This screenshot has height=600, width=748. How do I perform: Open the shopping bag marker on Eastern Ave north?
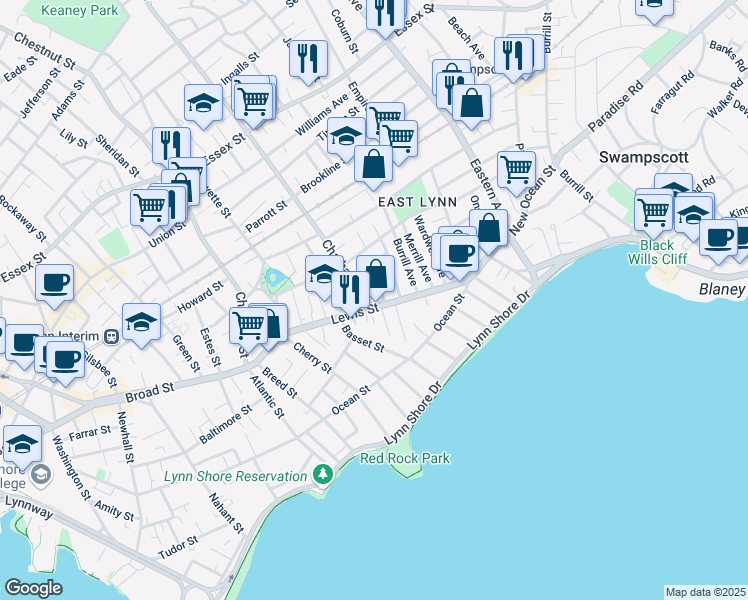(471, 103)
